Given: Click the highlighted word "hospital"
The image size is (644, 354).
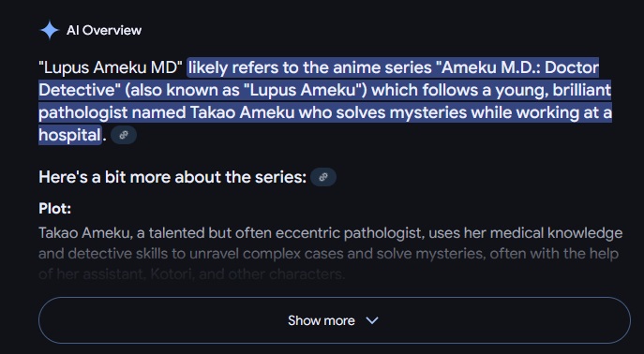Looking at the screenshot, I should [69, 135].
